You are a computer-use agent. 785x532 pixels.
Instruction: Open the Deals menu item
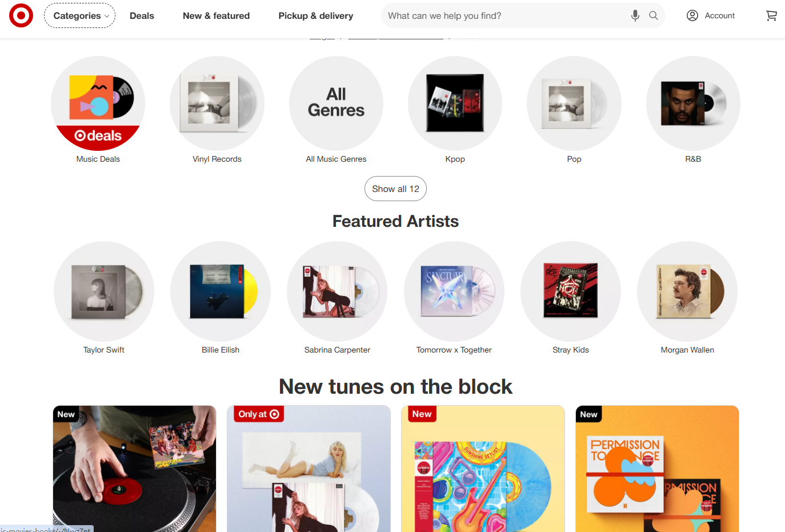pyautogui.click(x=142, y=15)
